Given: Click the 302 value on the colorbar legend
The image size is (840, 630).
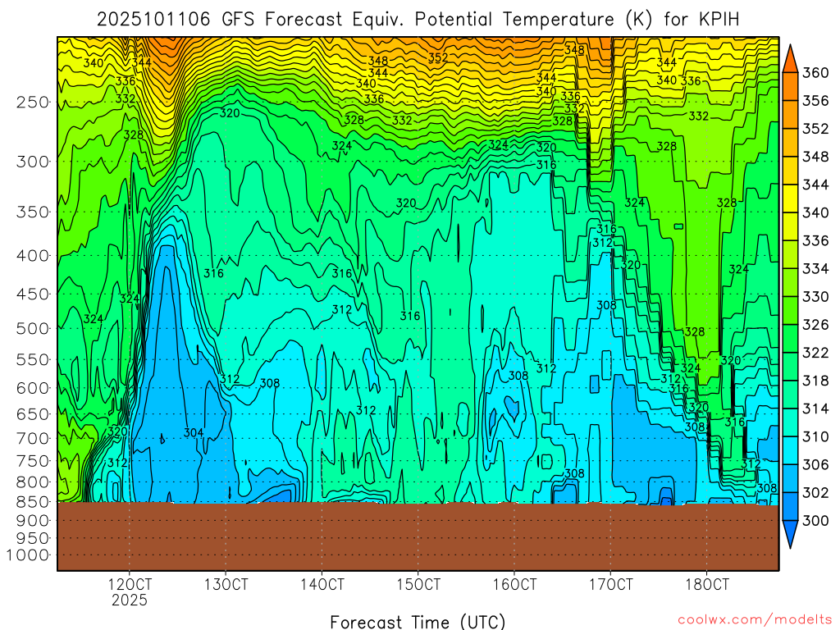Looking at the screenshot, I should [815, 493].
